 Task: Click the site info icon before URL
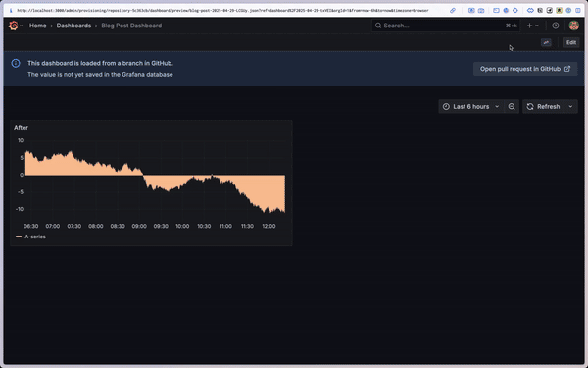[11, 11]
